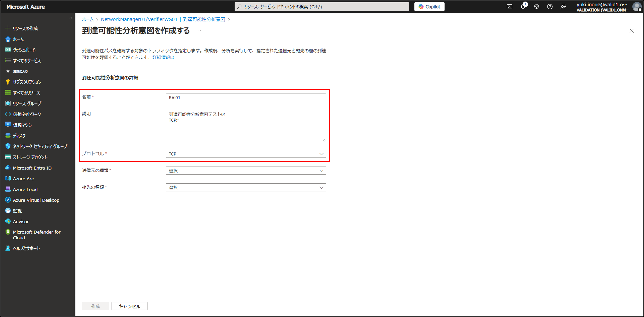
Task: Open the 宛先の種類 dropdown
Action: tap(246, 187)
